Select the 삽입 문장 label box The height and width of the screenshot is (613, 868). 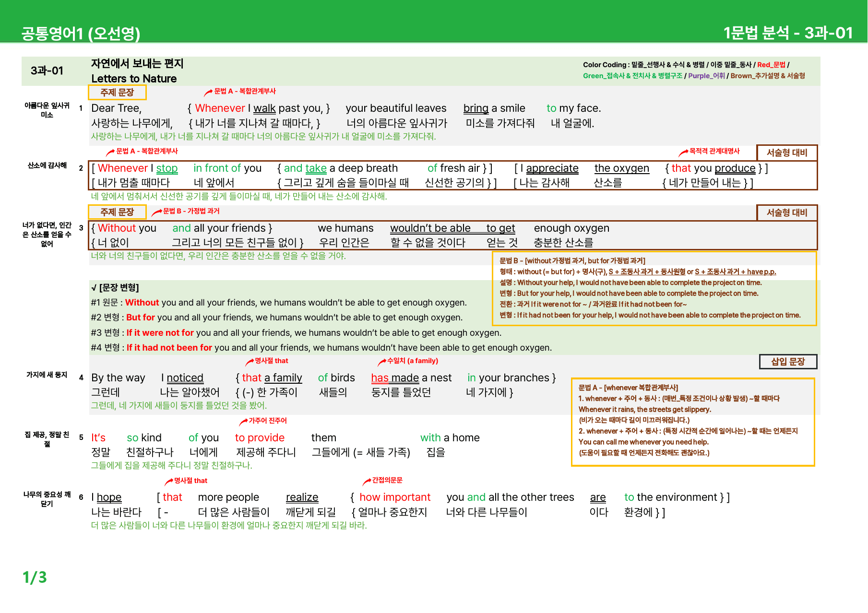tap(788, 362)
